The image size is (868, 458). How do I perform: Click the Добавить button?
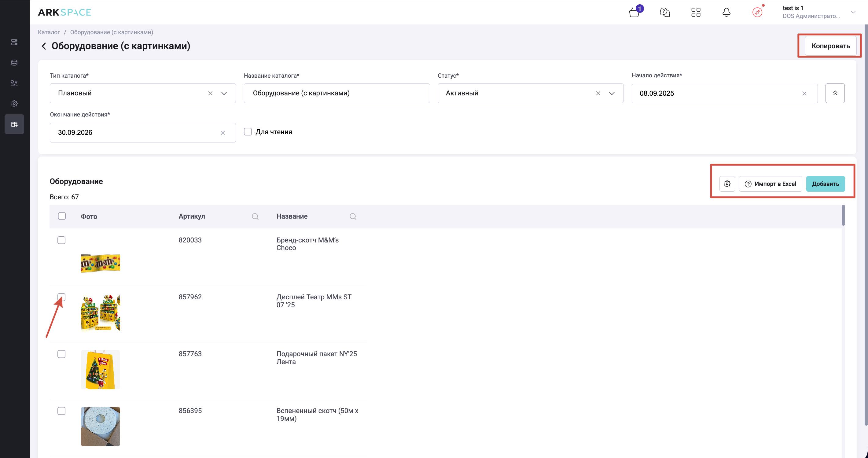(825, 184)
